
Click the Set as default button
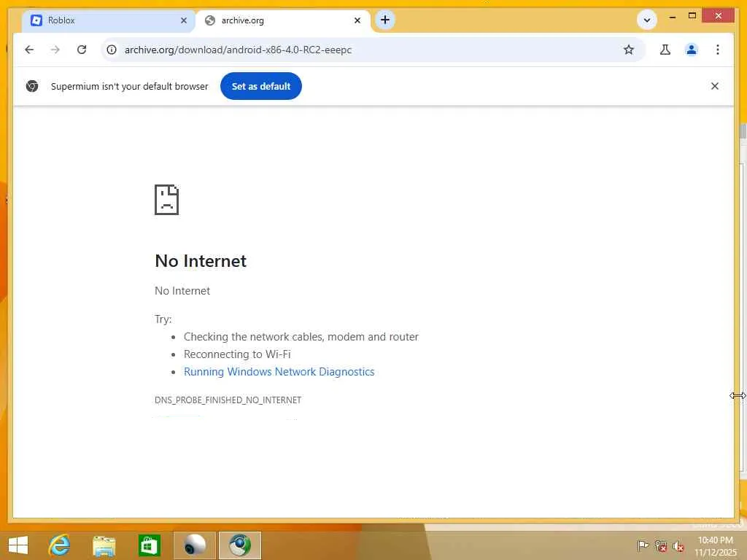tap(260, 86)
